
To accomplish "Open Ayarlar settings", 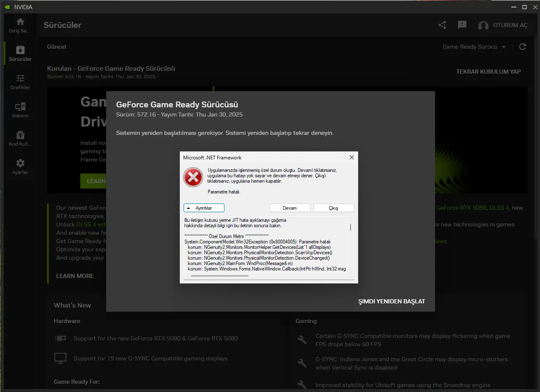I will [x=20, y=167].
